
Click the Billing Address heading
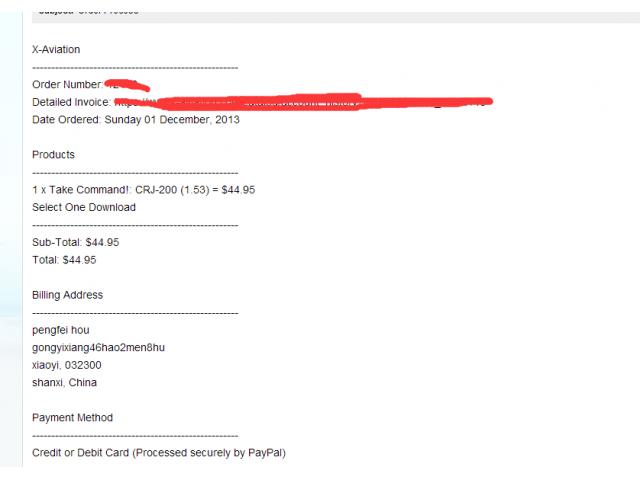(67, 295)
